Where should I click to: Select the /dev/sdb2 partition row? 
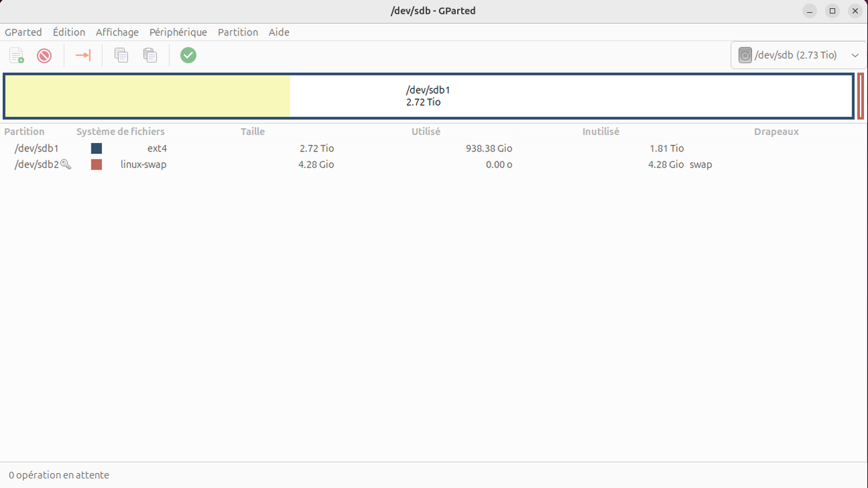[434, 164]
